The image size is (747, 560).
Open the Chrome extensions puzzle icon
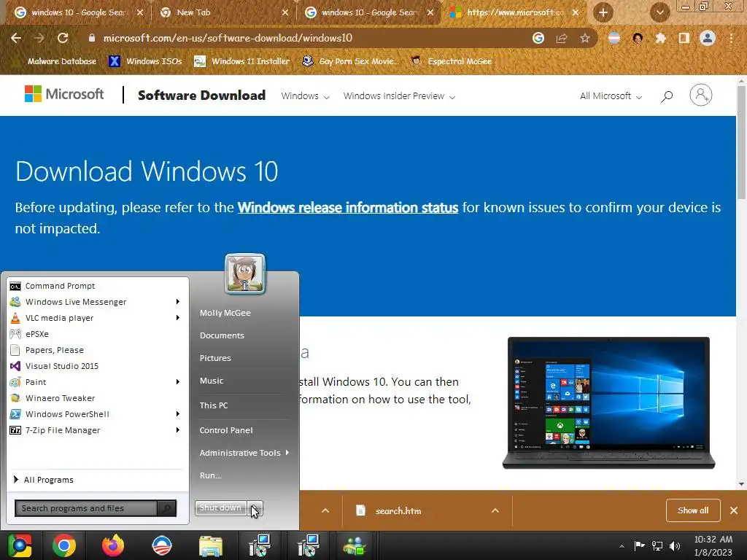[x=661, y=38]
